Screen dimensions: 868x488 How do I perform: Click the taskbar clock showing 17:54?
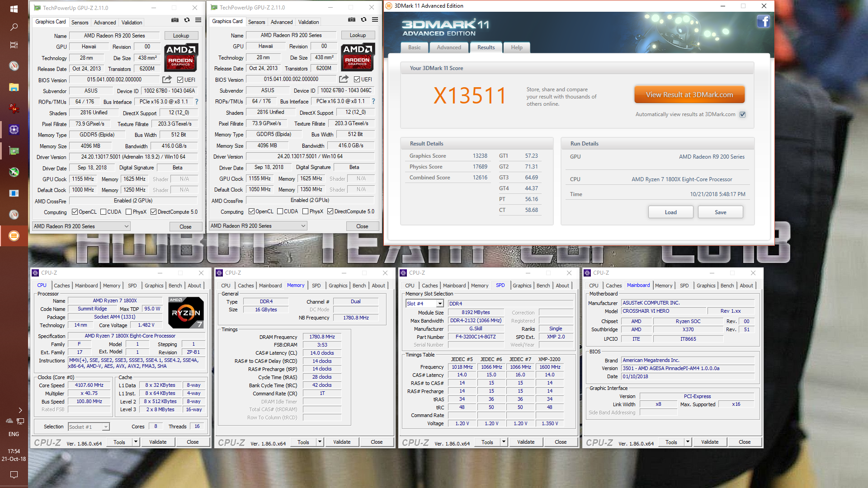(x=14, y=451)
